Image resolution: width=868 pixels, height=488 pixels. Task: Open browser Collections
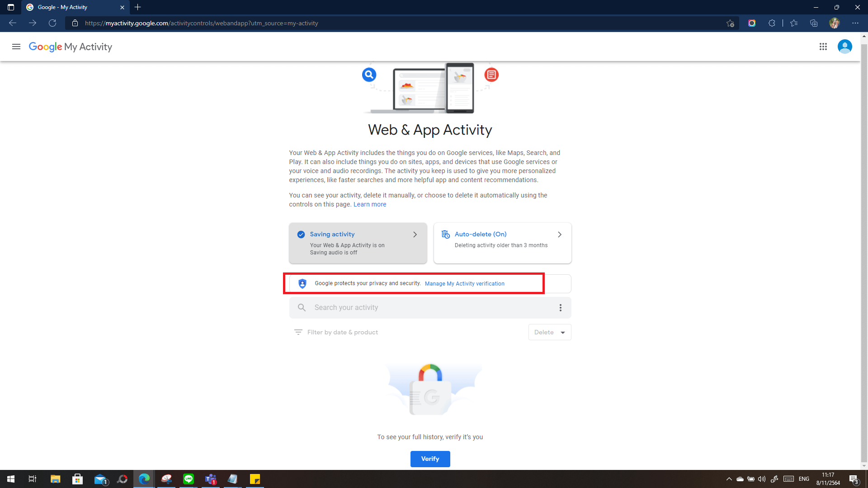coord(814,23)
